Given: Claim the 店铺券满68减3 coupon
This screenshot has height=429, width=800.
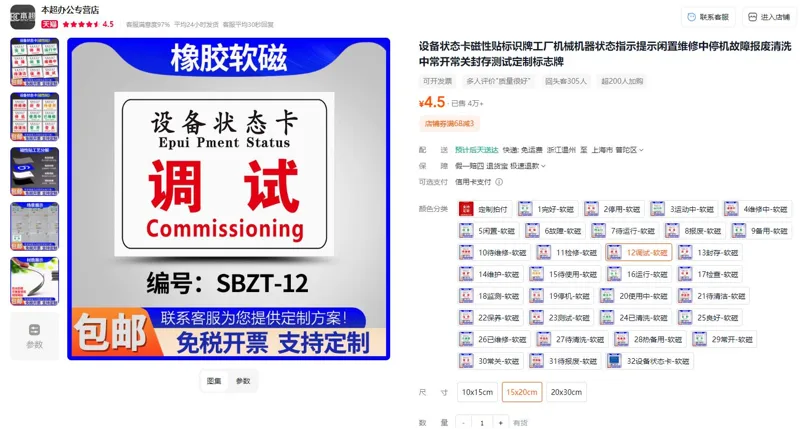Looking at the screenshot, I should point(449,123).
